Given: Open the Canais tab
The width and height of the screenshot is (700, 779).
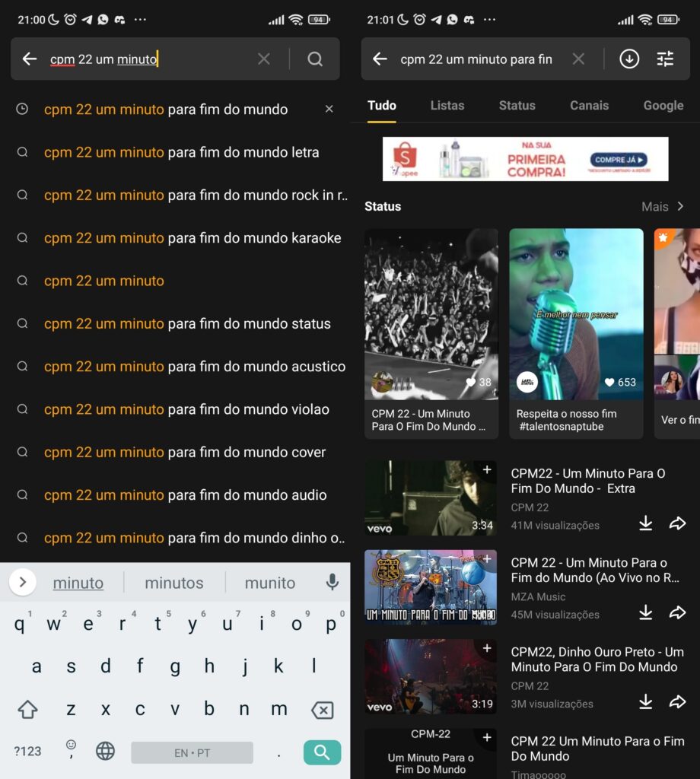Looking at the screenshot, I should pos(589,106).
